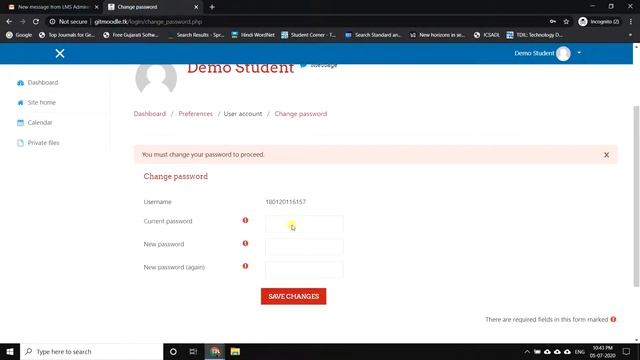Show hidden system tray icons

pos(527,352)
